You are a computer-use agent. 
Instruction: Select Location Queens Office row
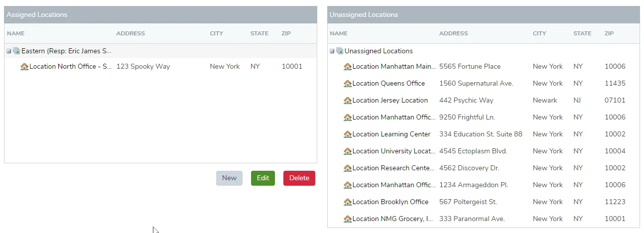(x=483, y=84)
